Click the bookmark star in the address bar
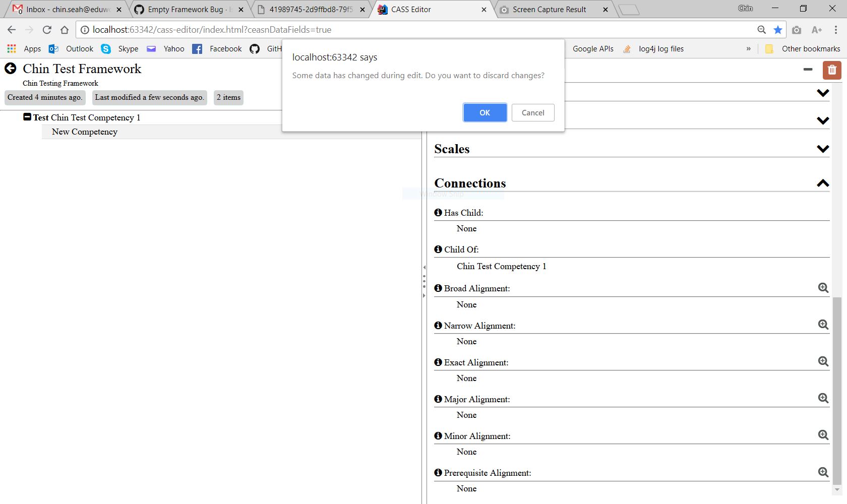Image resolution: width=847 pixels, height=504 pixels. coord(777,30)
